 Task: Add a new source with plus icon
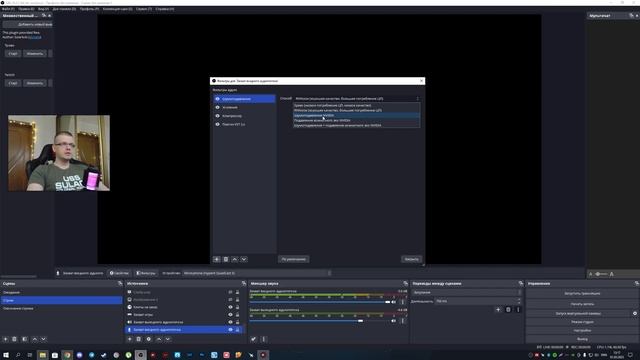click(x=130, y=339)
